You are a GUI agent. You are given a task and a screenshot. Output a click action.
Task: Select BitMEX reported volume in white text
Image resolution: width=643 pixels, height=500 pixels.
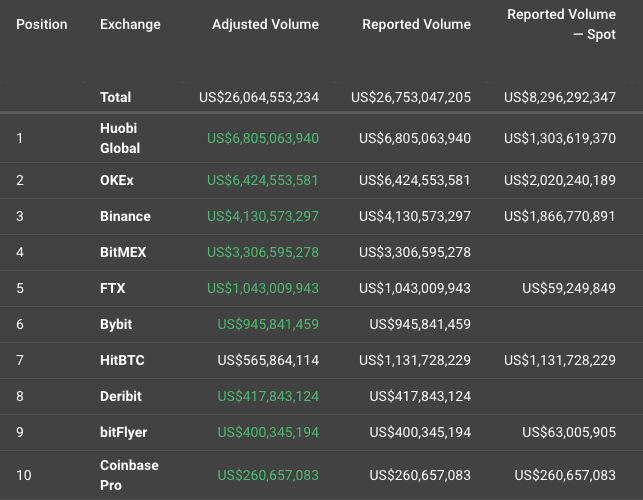click(x=415, y=252)
